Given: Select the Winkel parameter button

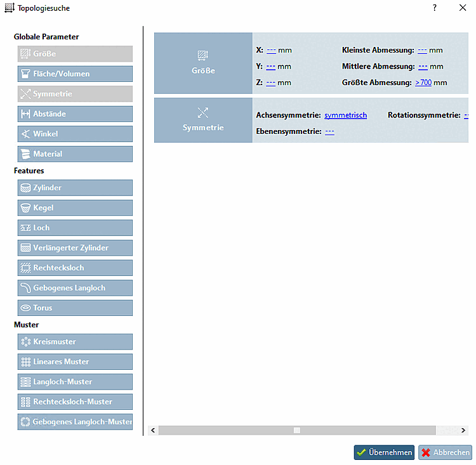Looking at the screenshot, I should [75, 134].
